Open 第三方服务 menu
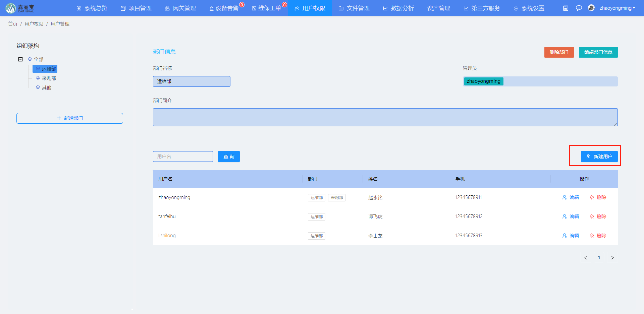644x314 pixels. pos(482,8)
